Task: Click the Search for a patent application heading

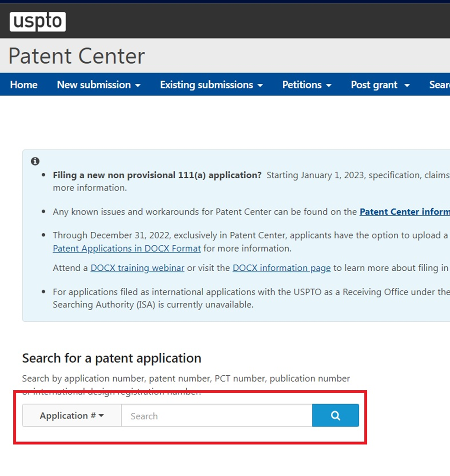Action: coord(112,358)
